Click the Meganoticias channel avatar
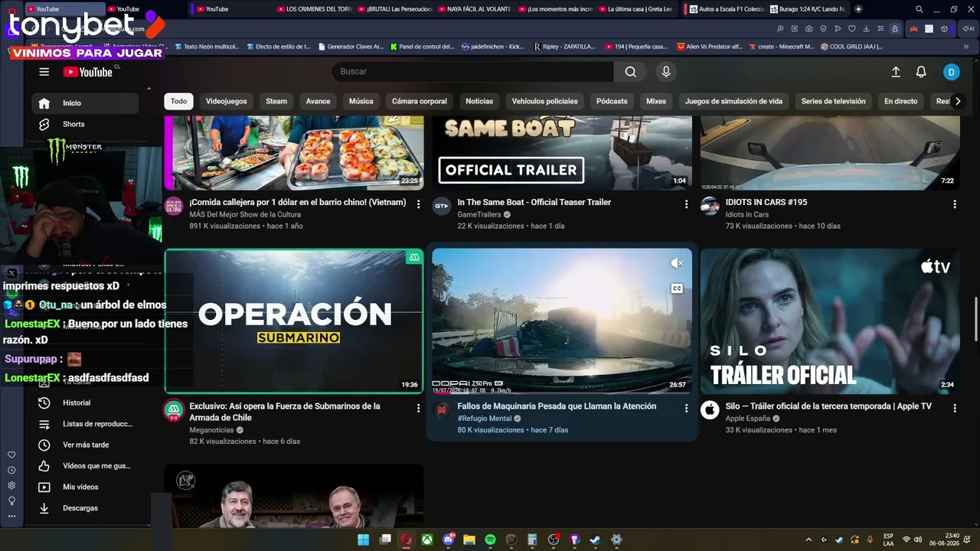Viewport: 980px width, 551px height. (x=175, y=410)
